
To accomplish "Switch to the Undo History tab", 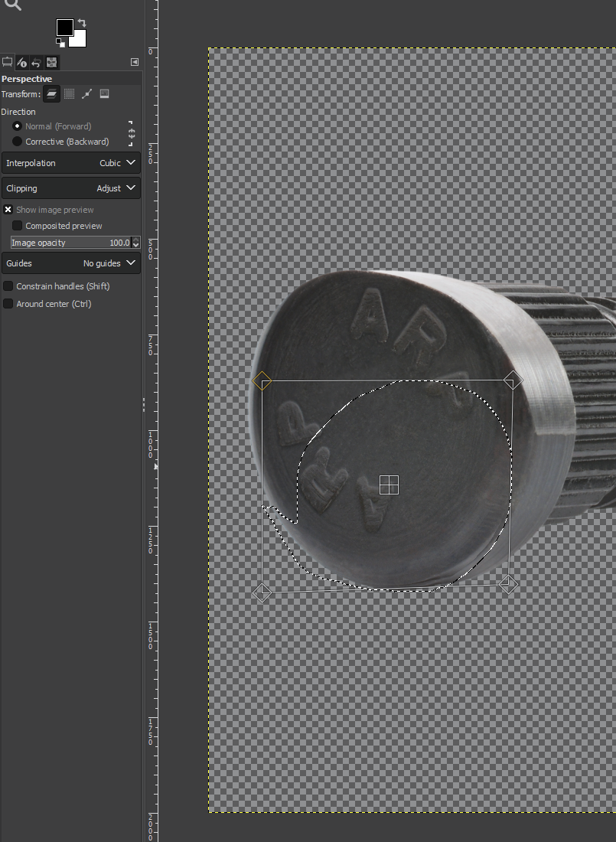I will point(37,62).
